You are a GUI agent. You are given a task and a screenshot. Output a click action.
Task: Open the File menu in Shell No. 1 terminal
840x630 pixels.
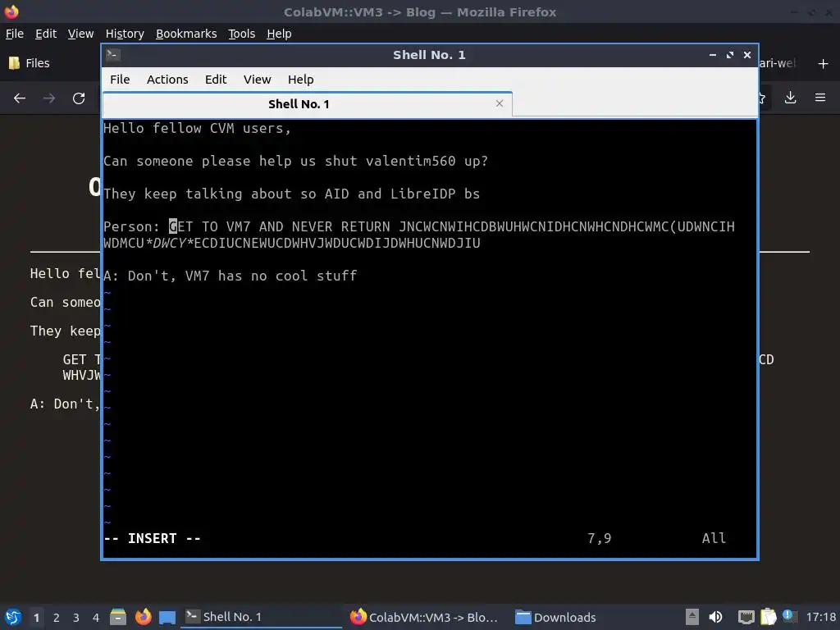(120, 80)
